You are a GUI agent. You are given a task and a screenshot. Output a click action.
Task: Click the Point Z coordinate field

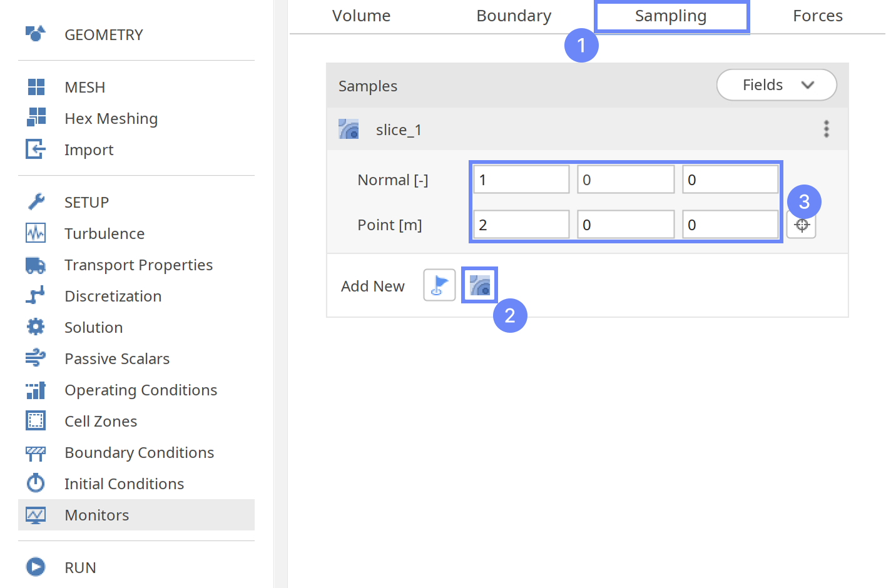coord(730,225)
